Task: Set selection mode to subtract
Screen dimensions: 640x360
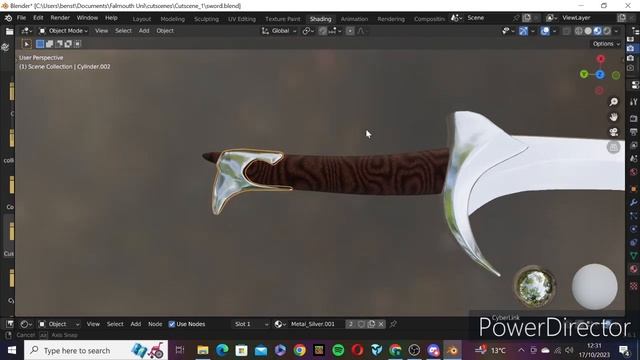Action: tap(59, 44)
